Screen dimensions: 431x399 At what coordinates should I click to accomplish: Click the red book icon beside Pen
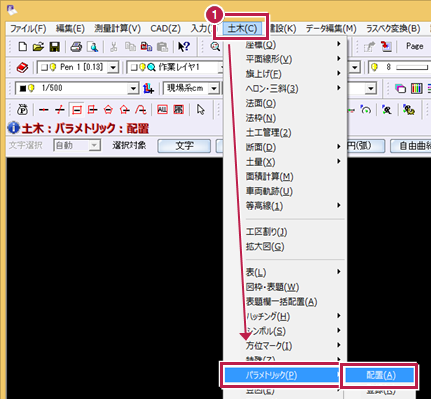click(x=22, y=68)
